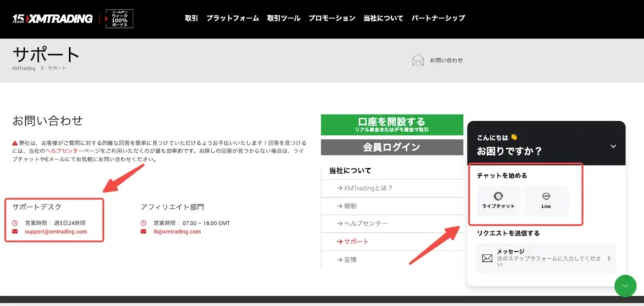Open the 取引 menu

tap(191, 18)
